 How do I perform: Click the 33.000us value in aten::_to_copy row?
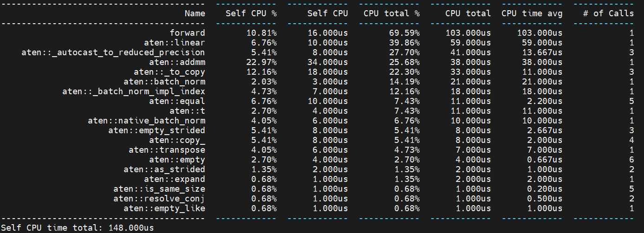[471, 72]
